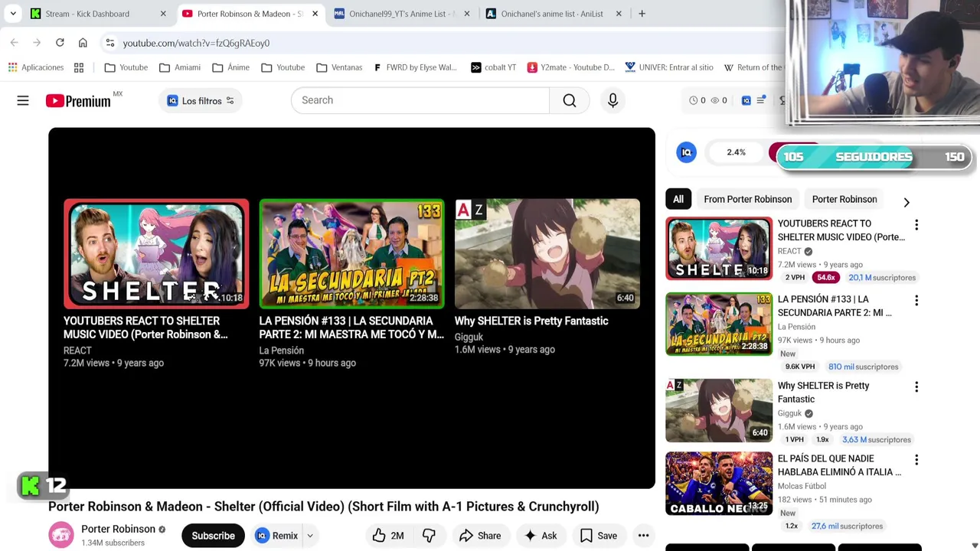Open more actions ellipsis below video
Viewport: 980px width, 551px height.
tap(643, 536)
